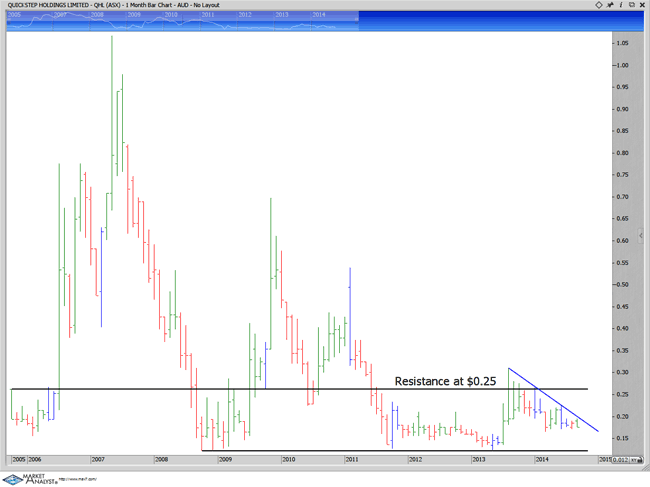
Task: Click the Market Analyst logo
Action: [x=30, y=480]
